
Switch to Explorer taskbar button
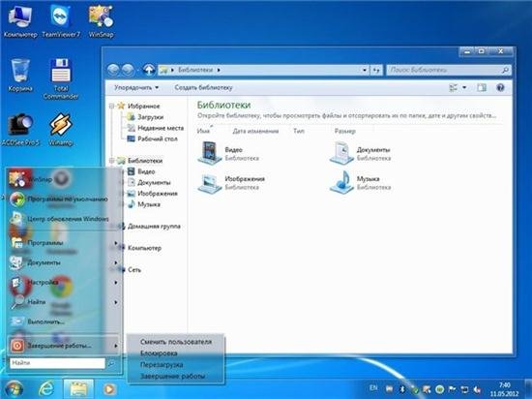[x=78, y=389]
